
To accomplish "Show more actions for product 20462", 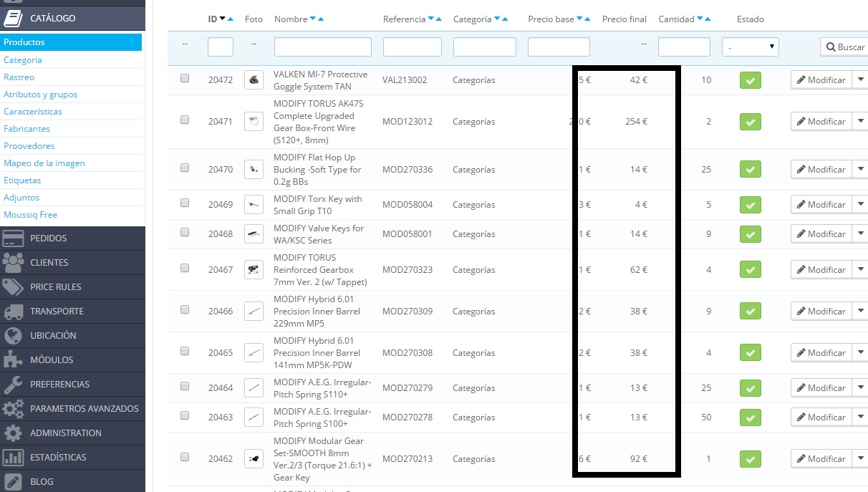I will tap(860, 459).
